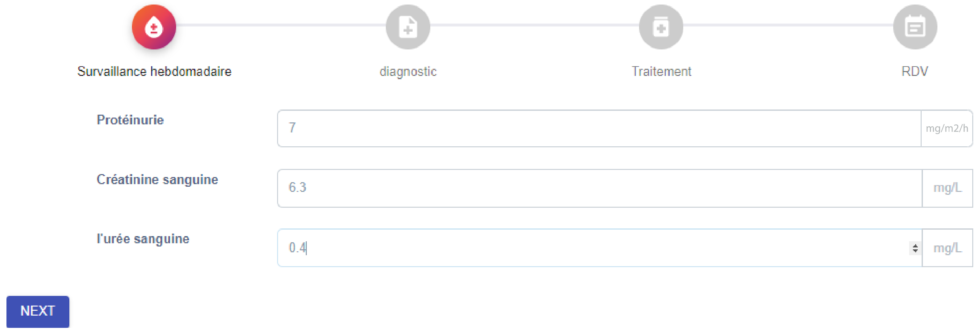Viewport: 980px width, 334px height.
Task: Click the blood drop Survaillance hebdomadaire step icon
Action: click(x=154, y=27)
